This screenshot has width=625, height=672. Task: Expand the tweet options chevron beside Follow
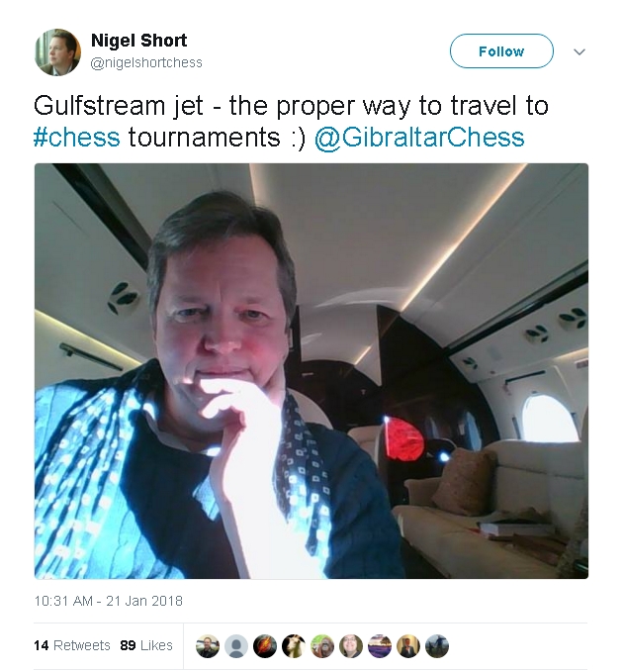pos(580,52)
